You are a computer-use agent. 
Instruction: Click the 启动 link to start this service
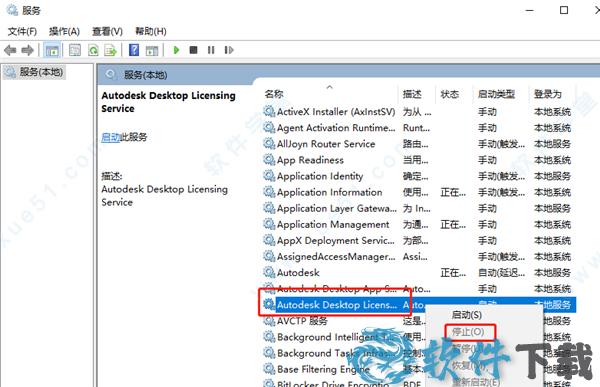click(111, 137)
